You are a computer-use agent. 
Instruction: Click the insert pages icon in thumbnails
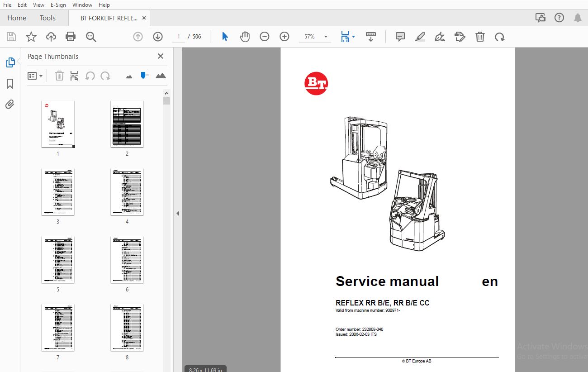coord(75,76)
